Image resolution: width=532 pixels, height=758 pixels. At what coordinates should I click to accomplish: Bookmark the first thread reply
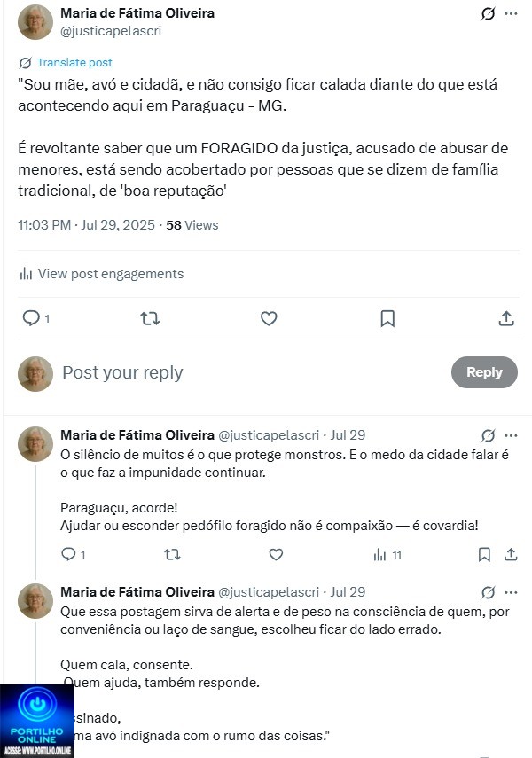[484, 554]
